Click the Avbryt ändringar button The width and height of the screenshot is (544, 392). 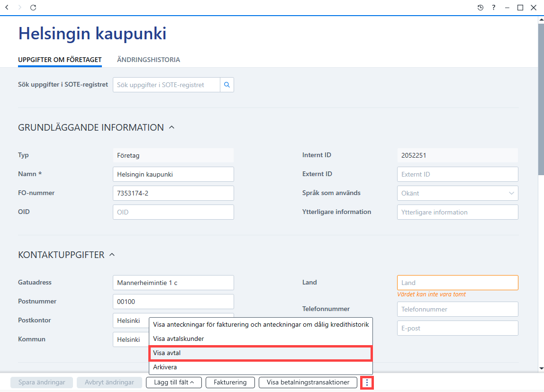tap(109, 383)
